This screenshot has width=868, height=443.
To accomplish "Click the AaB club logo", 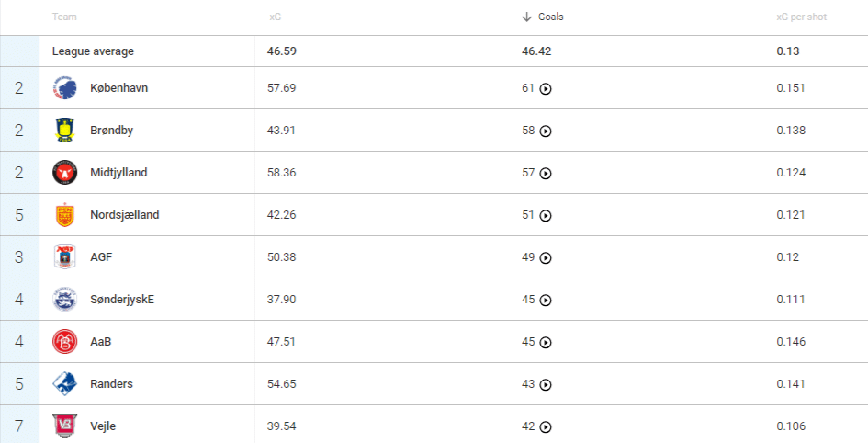I will (x=65, y=342).
